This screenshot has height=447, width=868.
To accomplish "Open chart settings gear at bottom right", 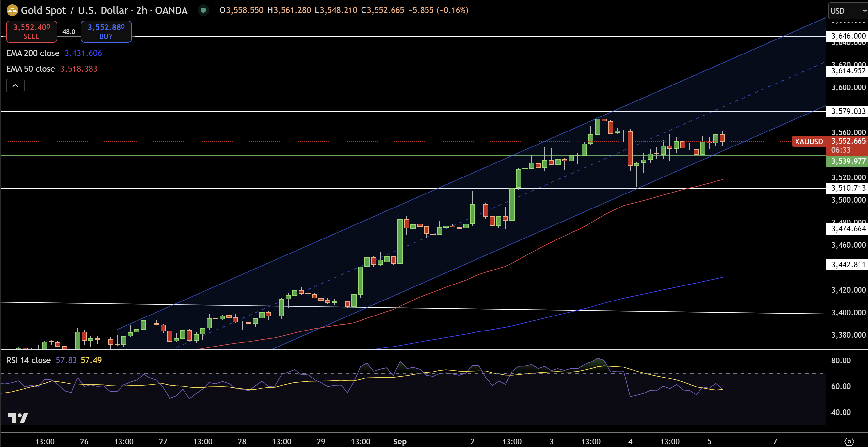I will [849, 441].
